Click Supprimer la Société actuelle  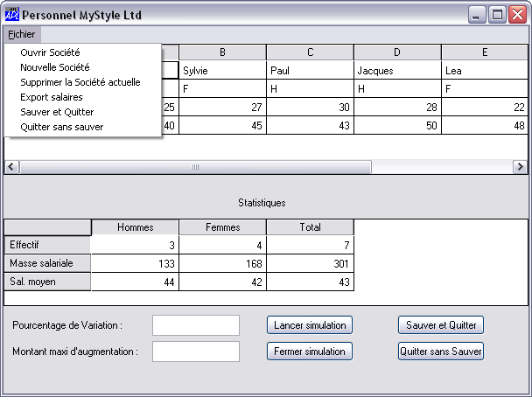(80, 82)
